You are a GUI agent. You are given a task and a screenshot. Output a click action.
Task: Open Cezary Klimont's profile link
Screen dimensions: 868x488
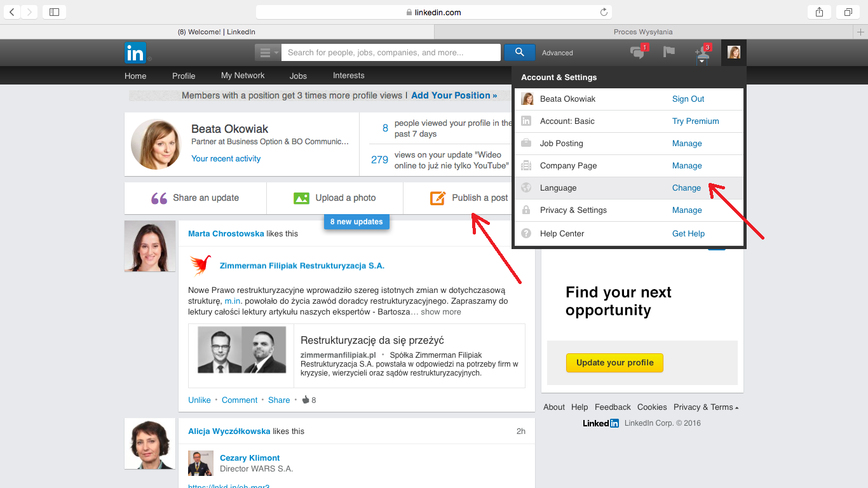pyautogui.click(x=250, y=458)
